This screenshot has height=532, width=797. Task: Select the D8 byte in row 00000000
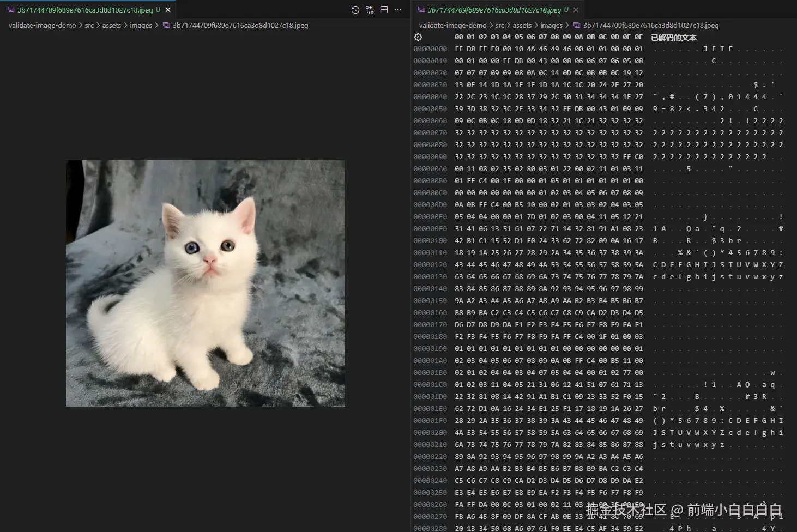[x=471, y=49]
